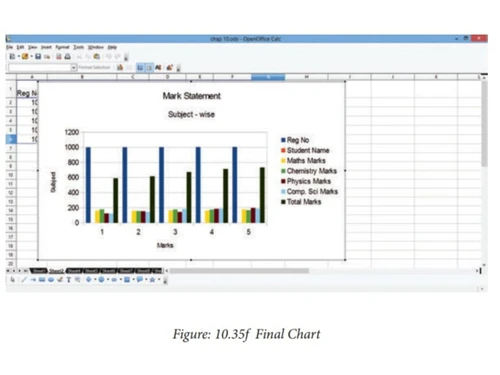Click the Sheet2 tab
This screenshot has width=500, height=375.
[x=56, y=271]
